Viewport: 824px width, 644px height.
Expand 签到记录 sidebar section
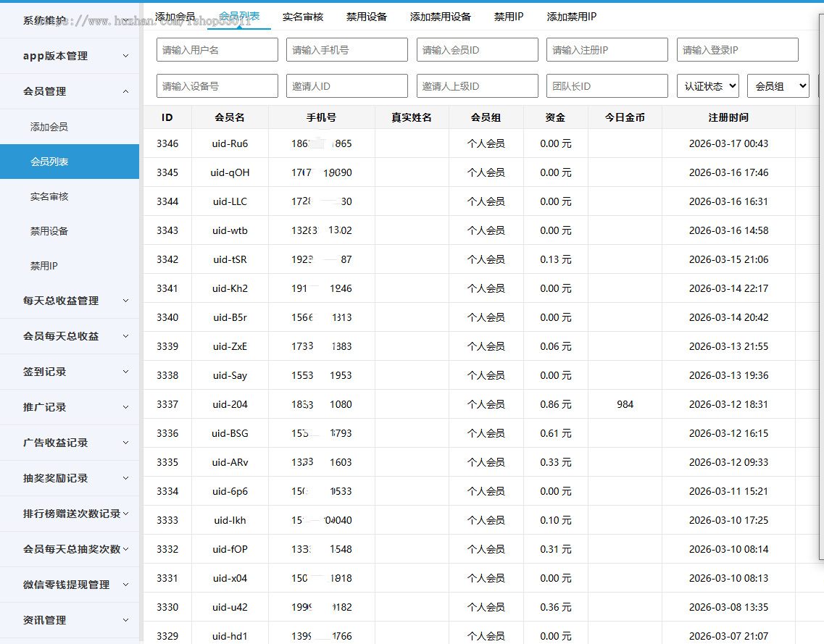tap(70, 372)
